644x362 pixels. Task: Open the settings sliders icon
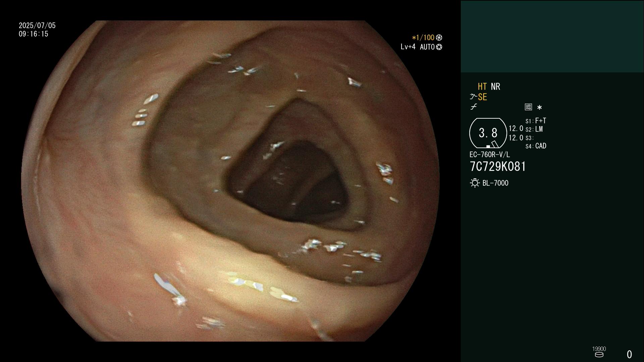(x=528, y=107)
